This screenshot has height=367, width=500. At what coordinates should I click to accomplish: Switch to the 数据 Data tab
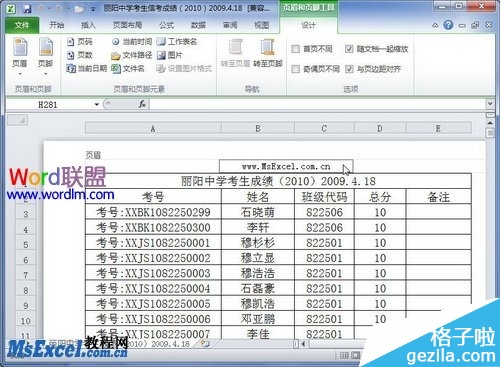point(198,25)
